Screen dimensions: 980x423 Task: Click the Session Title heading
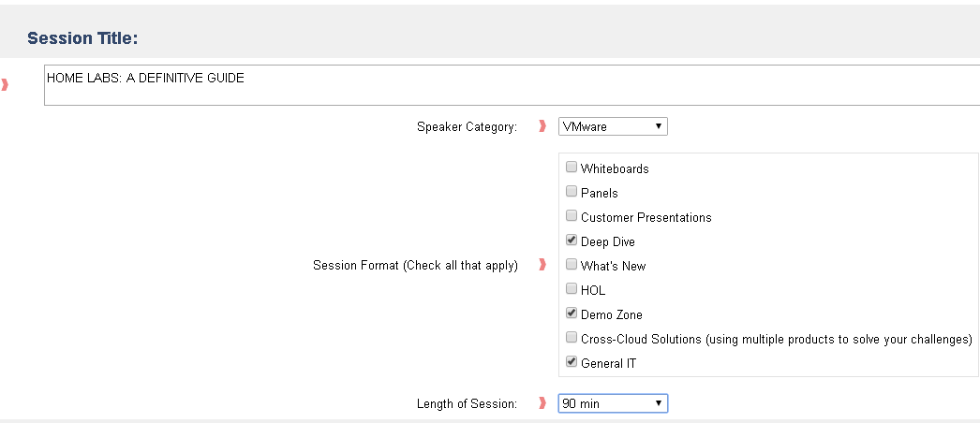click(82, 38)
